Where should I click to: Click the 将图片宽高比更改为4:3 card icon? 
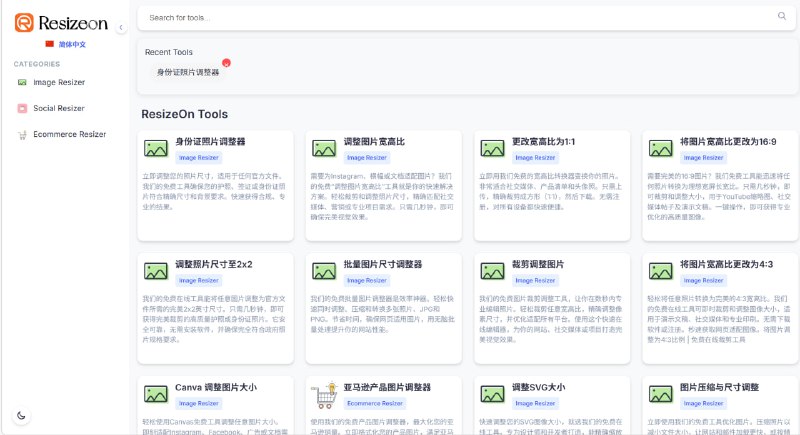[661, 271]
